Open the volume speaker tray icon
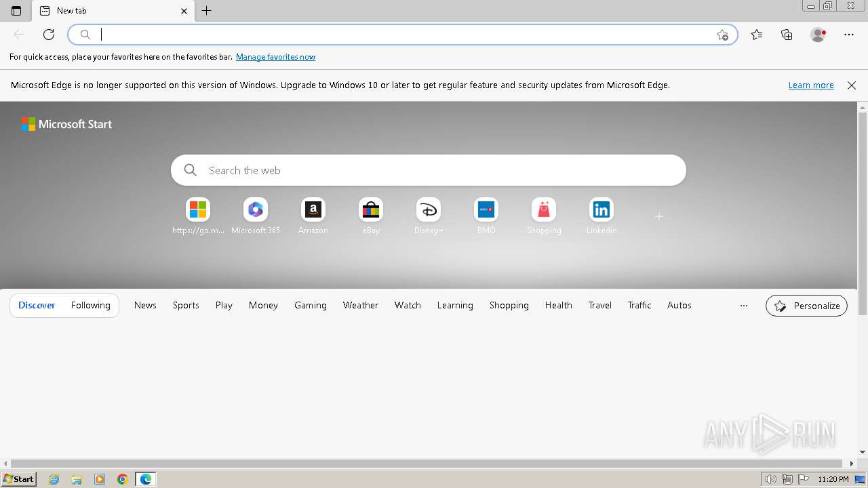The width and height of the screenshot is (868, 488). pyautogui.click(x=770, y=479)
